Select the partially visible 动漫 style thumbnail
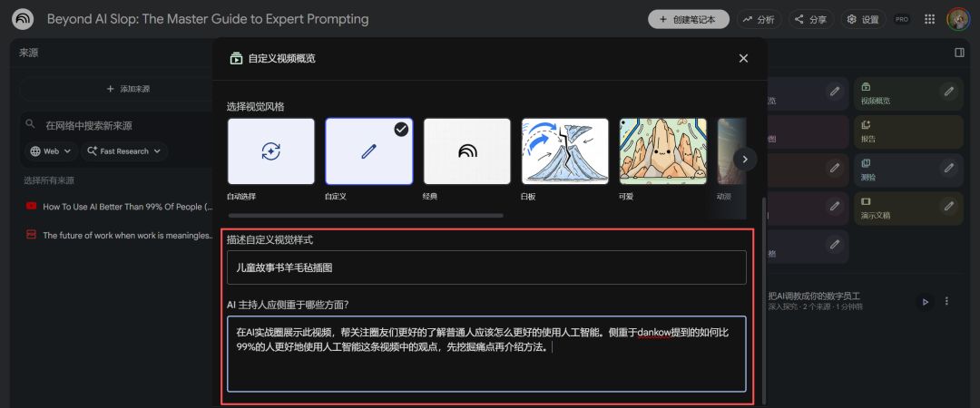 (x=731, y=151)
